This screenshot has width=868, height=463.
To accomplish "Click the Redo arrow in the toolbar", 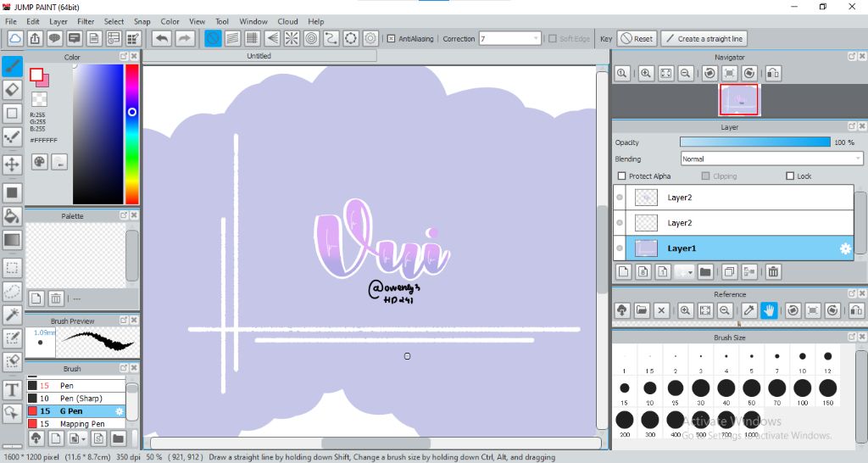I will click(185, 38).
